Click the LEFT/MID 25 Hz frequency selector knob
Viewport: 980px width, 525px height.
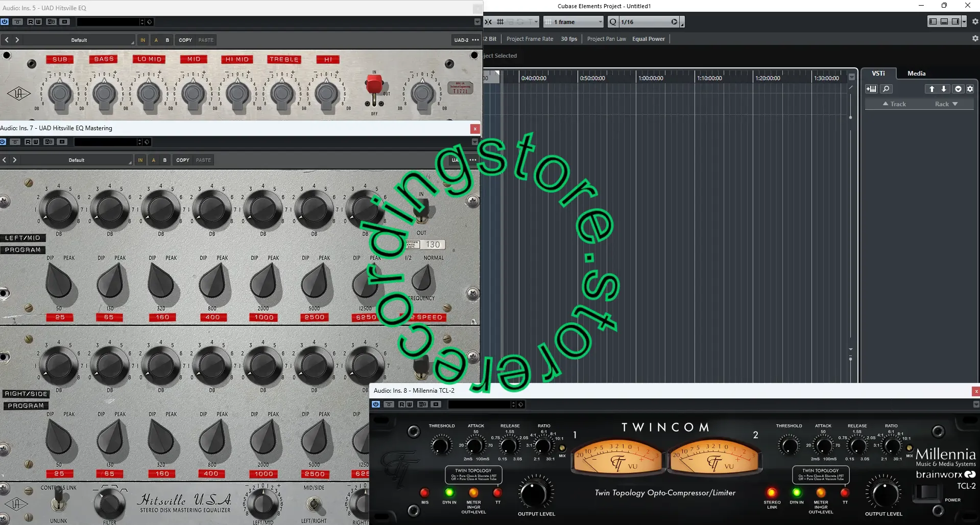[59, 281]
